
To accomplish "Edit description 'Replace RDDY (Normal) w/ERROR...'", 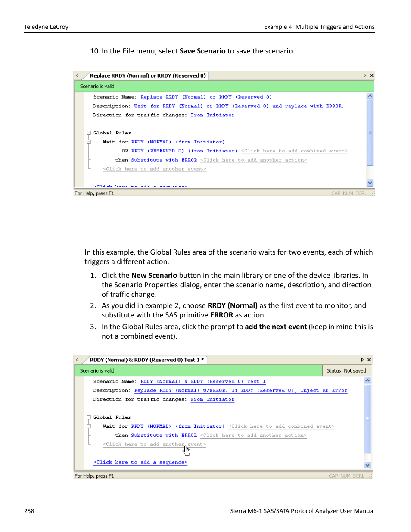I will tap(240, 390).
